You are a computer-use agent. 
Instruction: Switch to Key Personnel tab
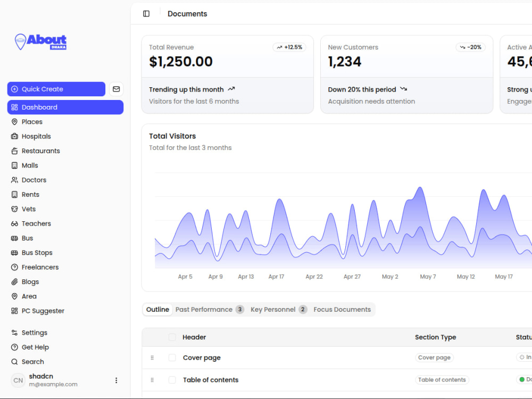[279, 310]
